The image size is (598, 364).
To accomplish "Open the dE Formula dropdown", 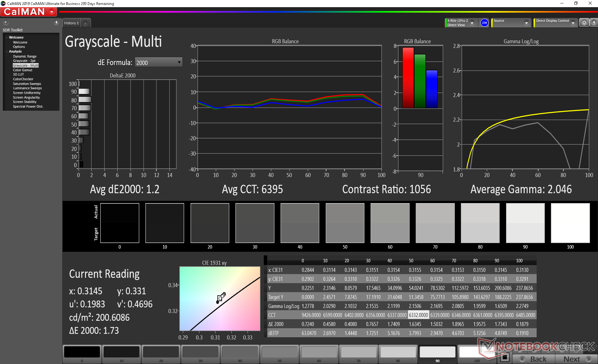I will tap(159, 63).
